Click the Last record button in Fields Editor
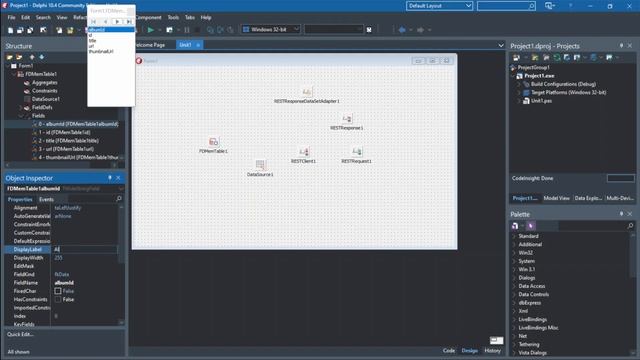 click(x=129, y=22)
